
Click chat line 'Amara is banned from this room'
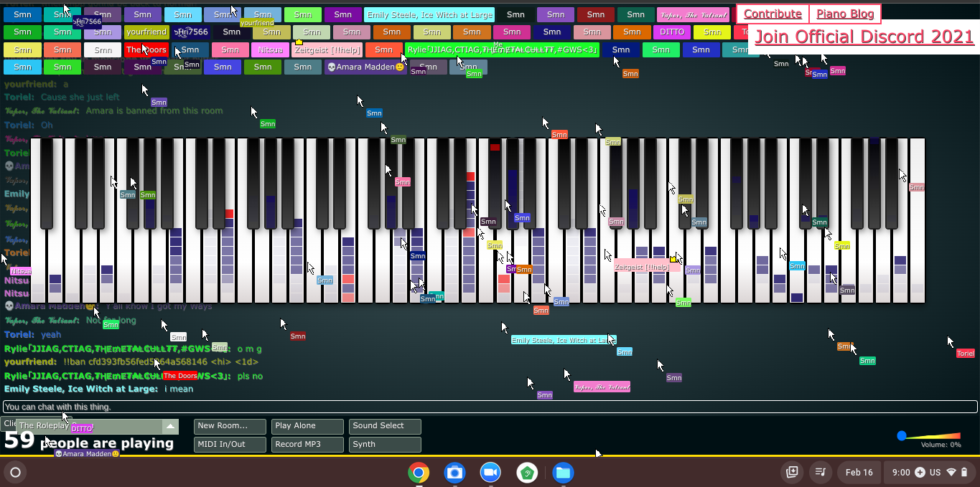point(154,110)
